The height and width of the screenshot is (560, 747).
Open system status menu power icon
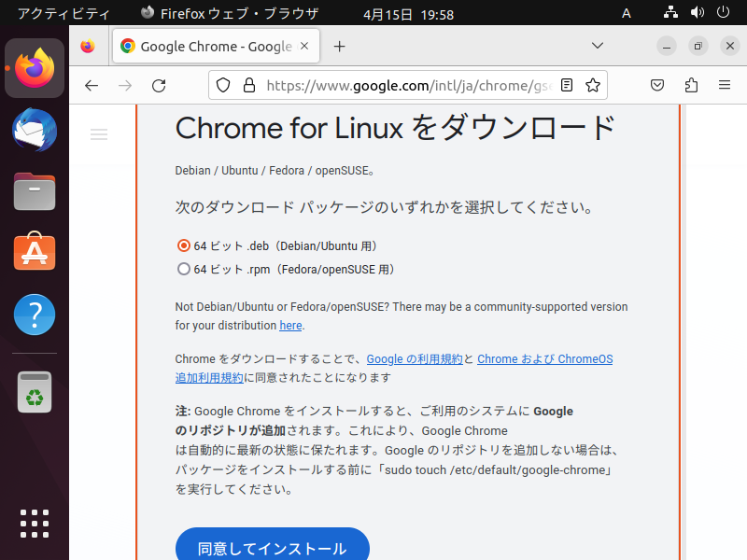point(723,12)
